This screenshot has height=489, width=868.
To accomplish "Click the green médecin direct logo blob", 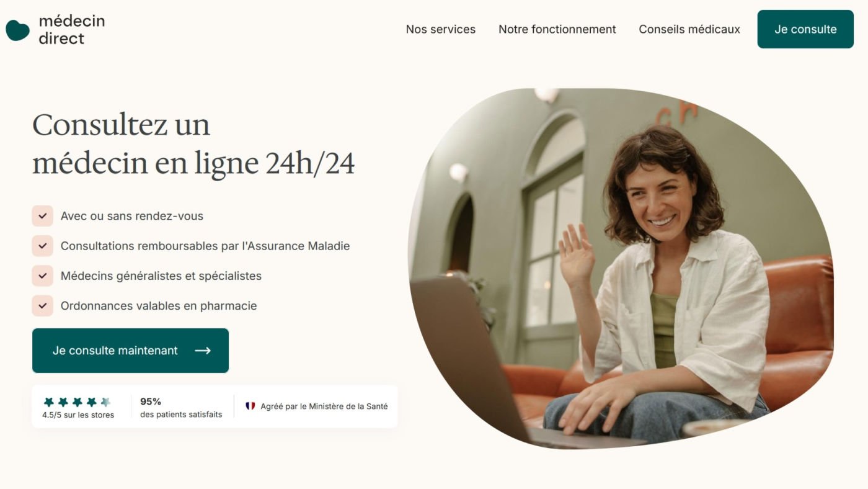I will 18,30.
